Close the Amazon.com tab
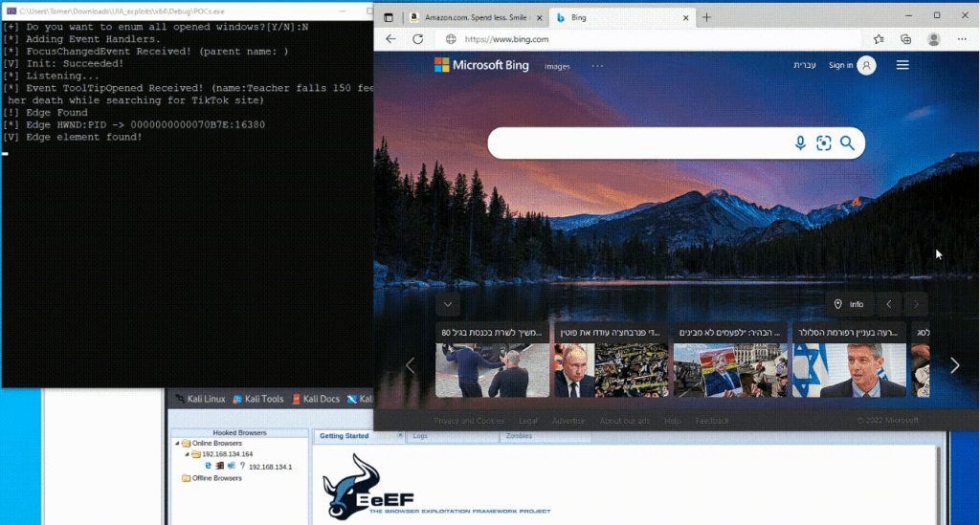Image resolution: width=980 pixels, height=525 pixels. point(540,17)
